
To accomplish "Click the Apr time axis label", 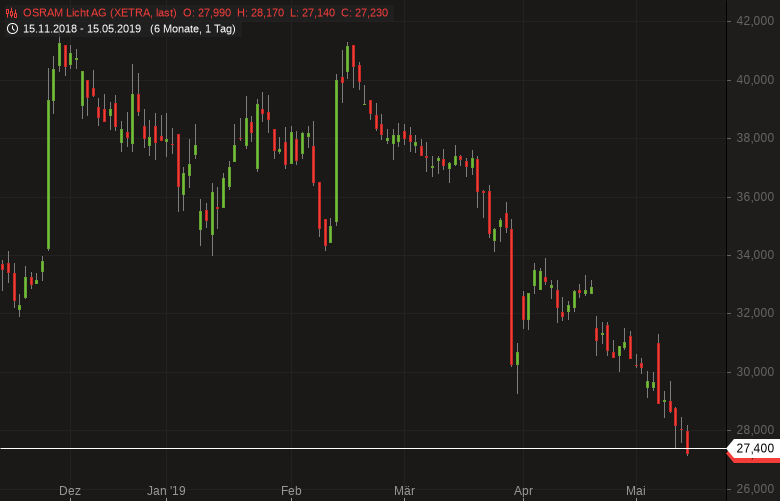I will click(x=523, y=491).
